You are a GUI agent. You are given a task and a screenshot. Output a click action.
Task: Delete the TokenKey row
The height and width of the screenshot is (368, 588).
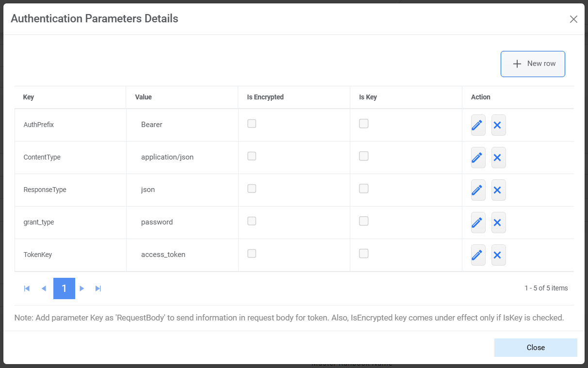click(x=498, y=255)
